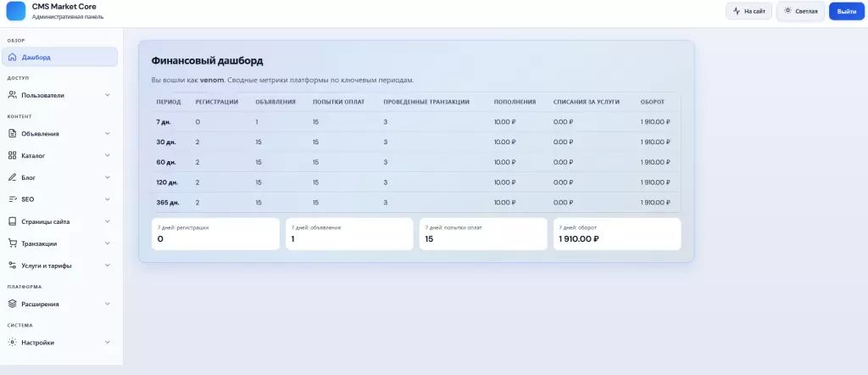Click the 7-day оборот summary card
Viewport: 868px width, 375px height.
click(617, 234)
